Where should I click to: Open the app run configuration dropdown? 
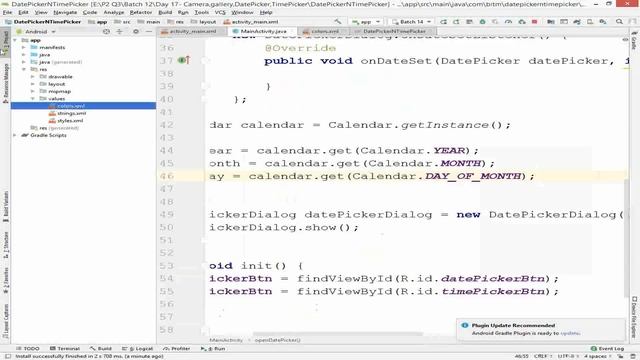coord(366,22)
